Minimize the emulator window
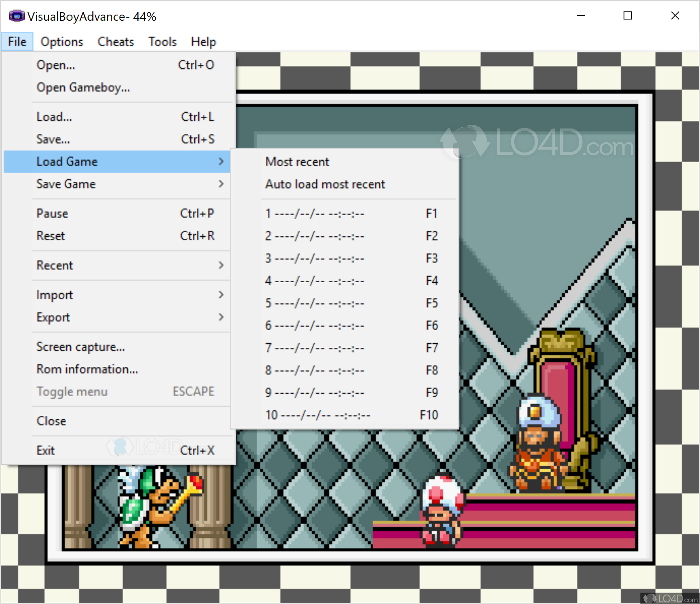This screenshot has width=700, height=604. click(x=580, y=16)
